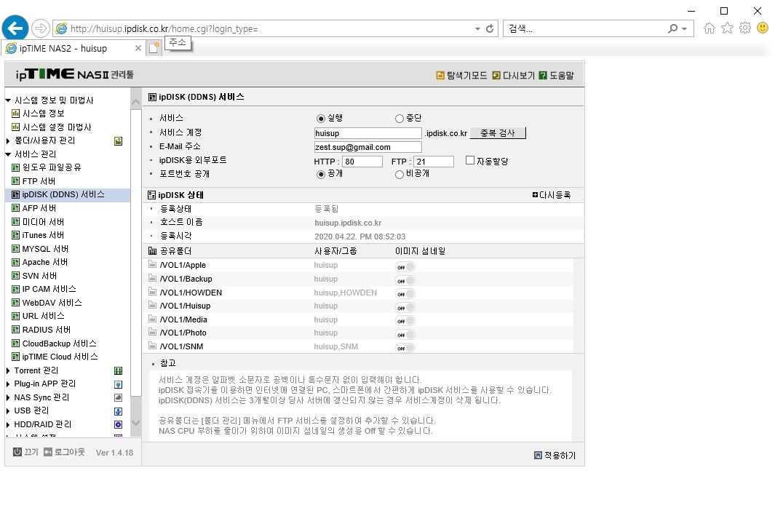Image resolution: width=775 pixels, height=532 pixels.
Task: Click the FTP port input field
Action: (x=434, y=161)
